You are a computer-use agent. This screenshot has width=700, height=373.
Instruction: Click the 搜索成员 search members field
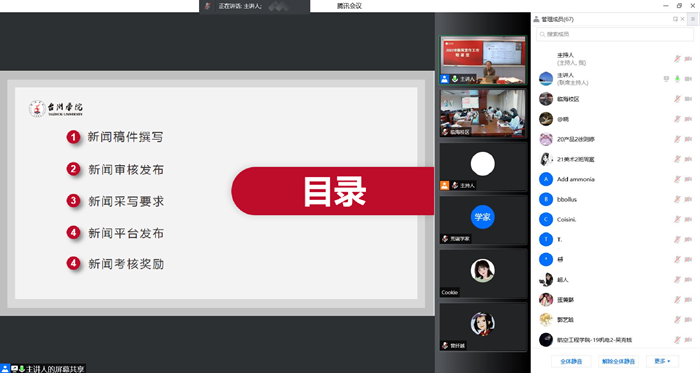pyautogui.click(x=614, y=34)
